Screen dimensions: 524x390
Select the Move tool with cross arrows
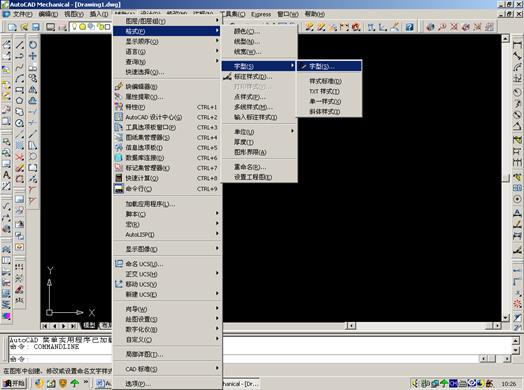pos(33,56)
